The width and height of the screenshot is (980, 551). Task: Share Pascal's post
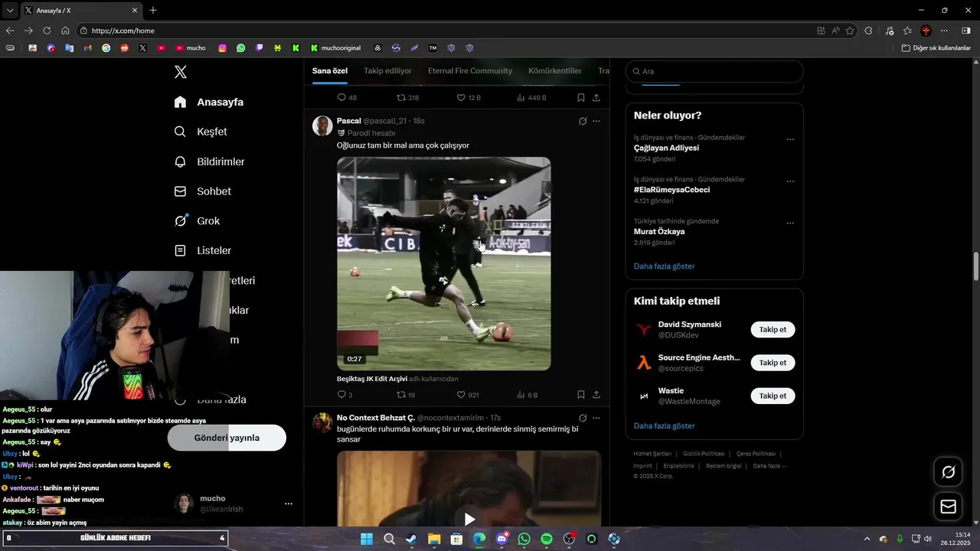596,395
